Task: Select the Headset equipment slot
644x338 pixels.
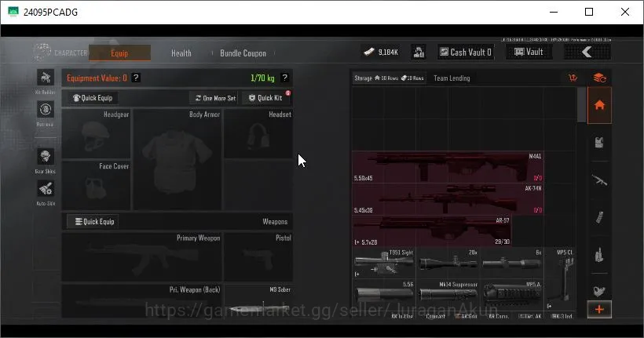Action: (x=258, y=134)
